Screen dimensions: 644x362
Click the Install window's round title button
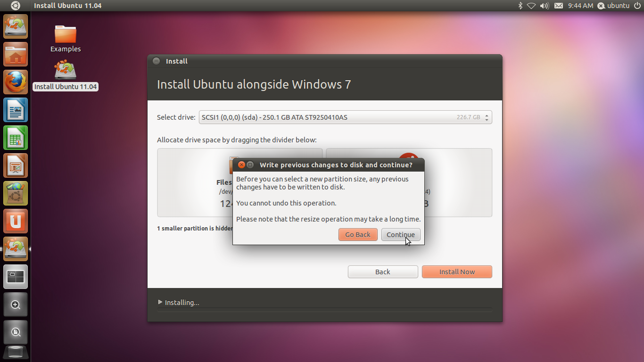(156, 61)
